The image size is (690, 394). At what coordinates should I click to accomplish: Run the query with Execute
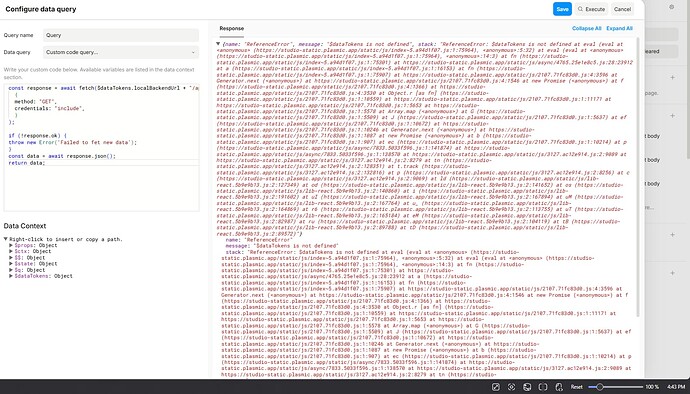[x=591, y=9]
